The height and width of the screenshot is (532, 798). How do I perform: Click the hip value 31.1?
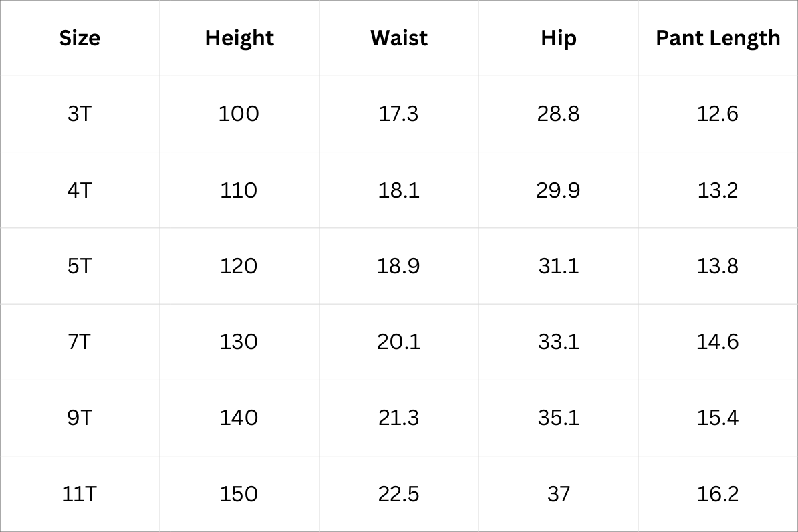[559, 266]
